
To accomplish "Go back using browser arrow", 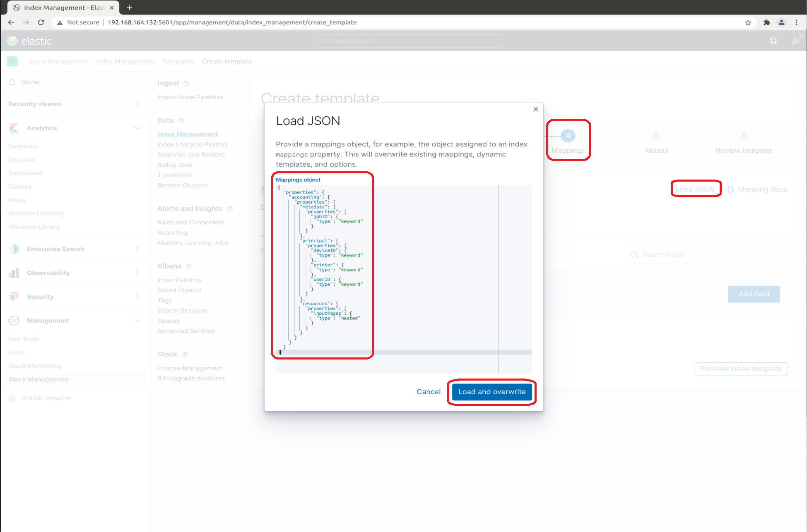I will tap(11, 22).
